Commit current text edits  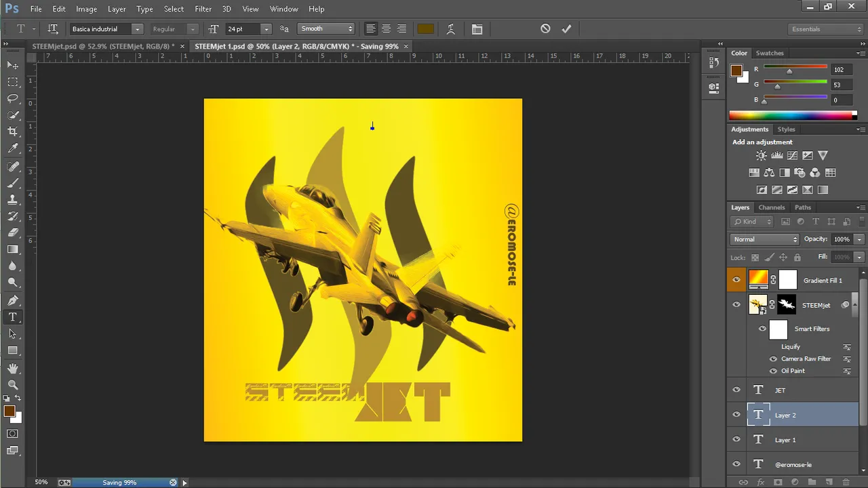coord(566,28)
